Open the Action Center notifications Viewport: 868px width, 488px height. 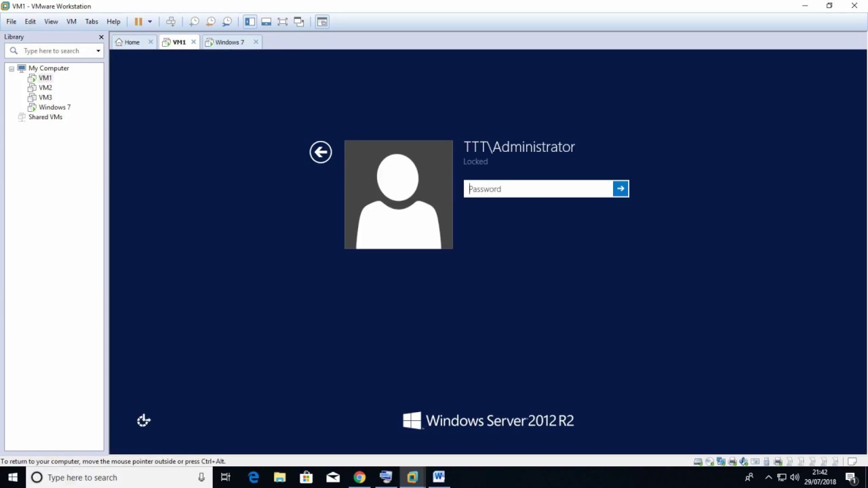pos(852,477)
